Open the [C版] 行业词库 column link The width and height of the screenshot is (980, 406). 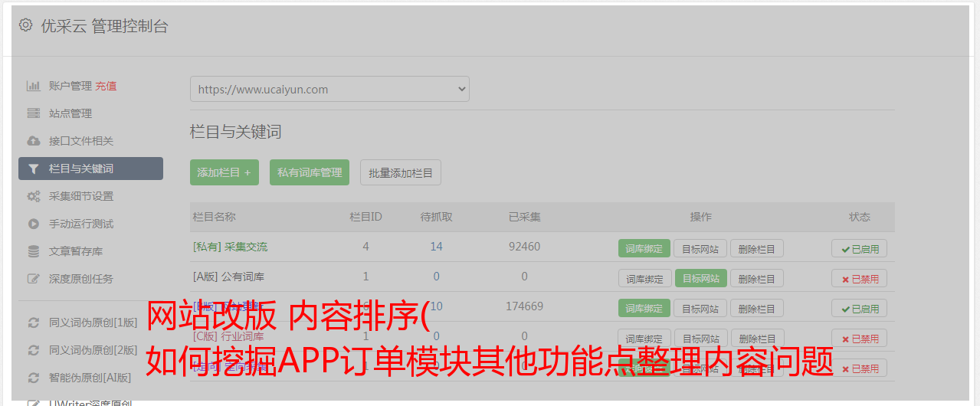click(228, 336)
